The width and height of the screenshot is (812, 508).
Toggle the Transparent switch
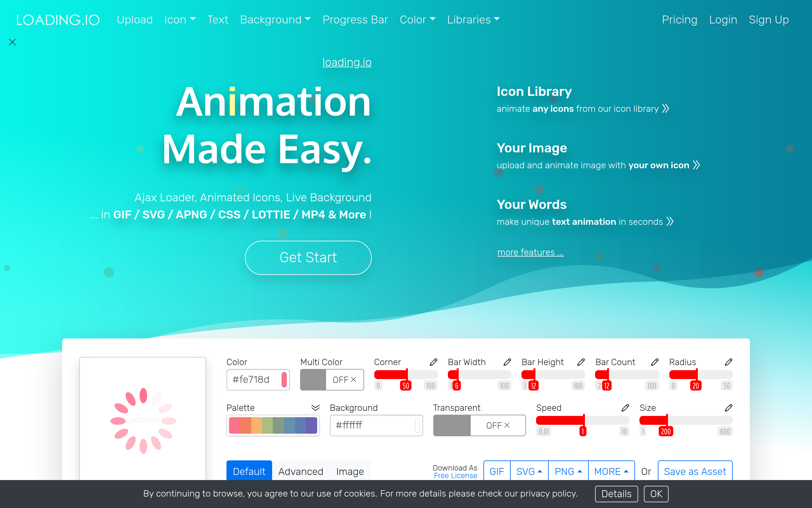[x=479, y=425]
